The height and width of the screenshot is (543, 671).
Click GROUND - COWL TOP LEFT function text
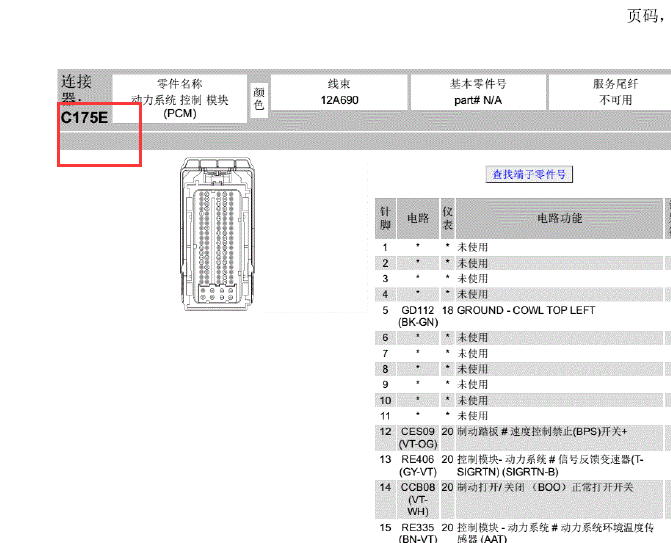point(526,310)
